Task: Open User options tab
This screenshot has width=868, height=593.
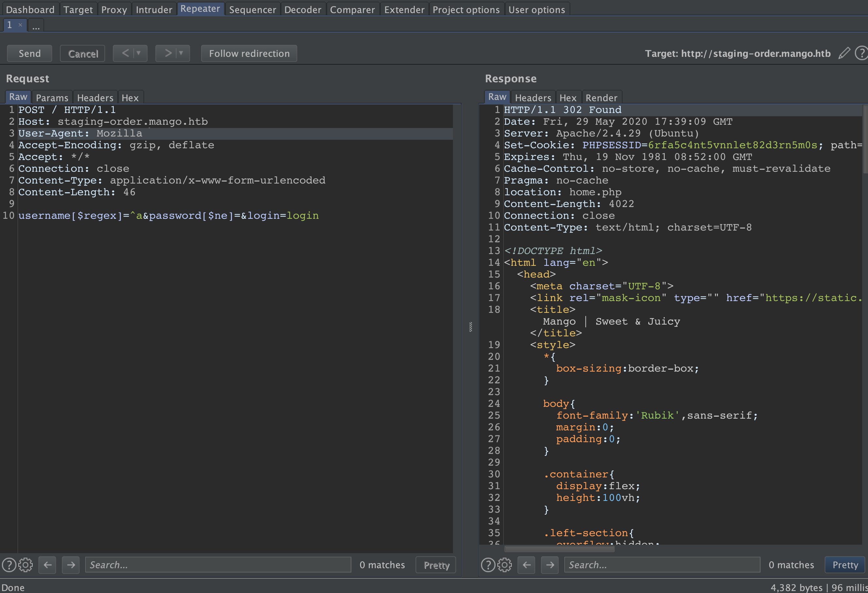Action: [x=537, y=9]
